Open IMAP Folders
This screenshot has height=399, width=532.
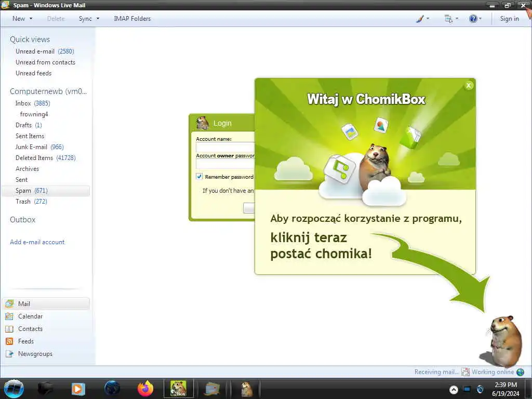(x=132, y=19)
